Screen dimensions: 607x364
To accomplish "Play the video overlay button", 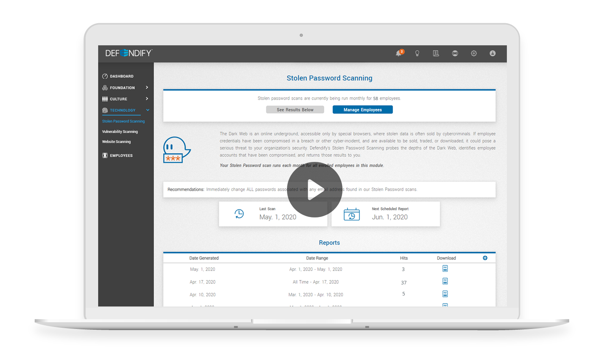I will point(315,189).
